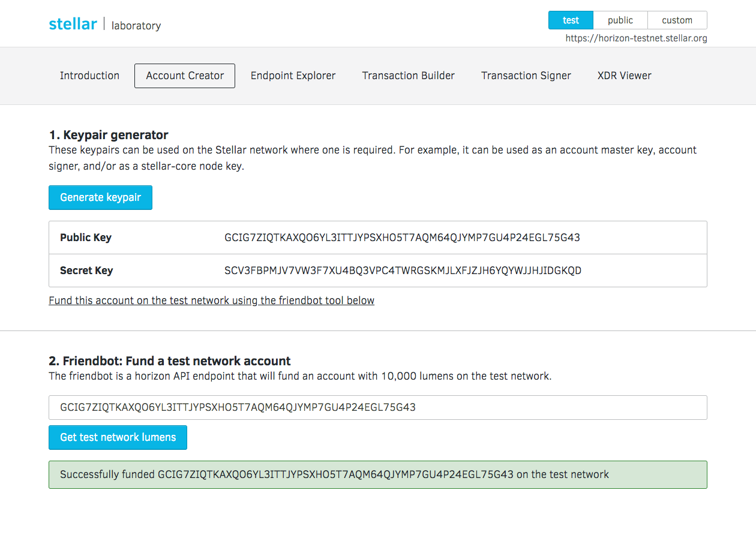This screenshot has height=544, width=756.
Task: Switch network to public
Action: tap(620, 20)
